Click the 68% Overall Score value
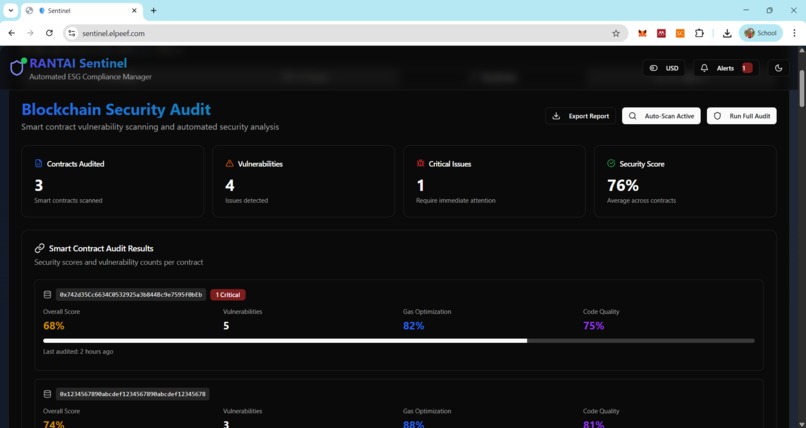This screenshot has height=428, width=806. coord(53,326)
